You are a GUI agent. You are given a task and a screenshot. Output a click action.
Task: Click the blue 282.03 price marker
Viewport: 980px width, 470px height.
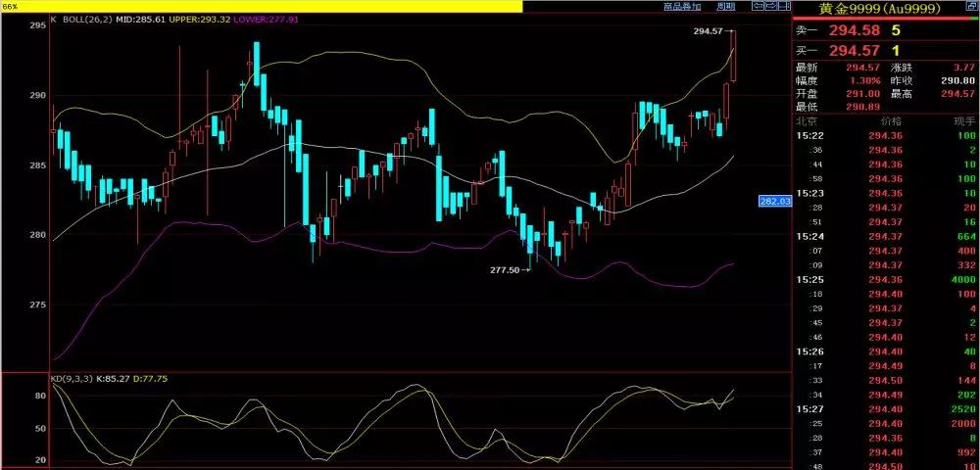tap(774, 201)
